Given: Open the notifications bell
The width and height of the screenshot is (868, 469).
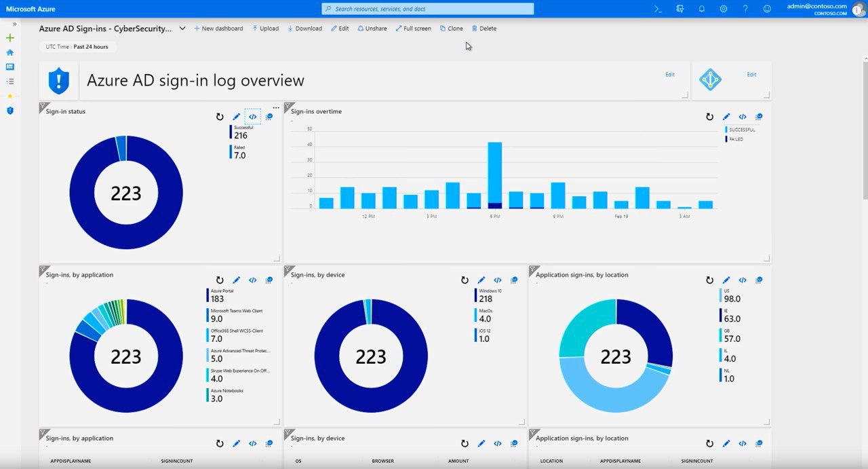Looking at the screenshot, I should click(x=702, y=9).
